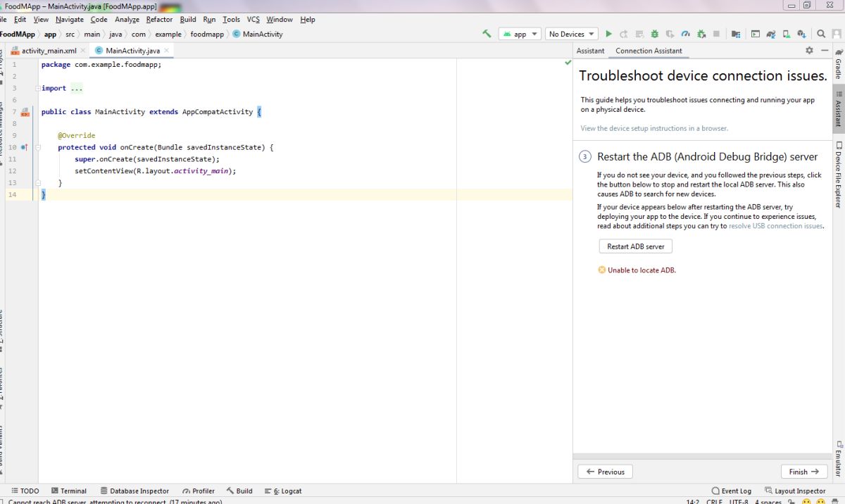Collapse the onCreate method fold on line 10
845x504 pixels.
click(x=38, y=147)
